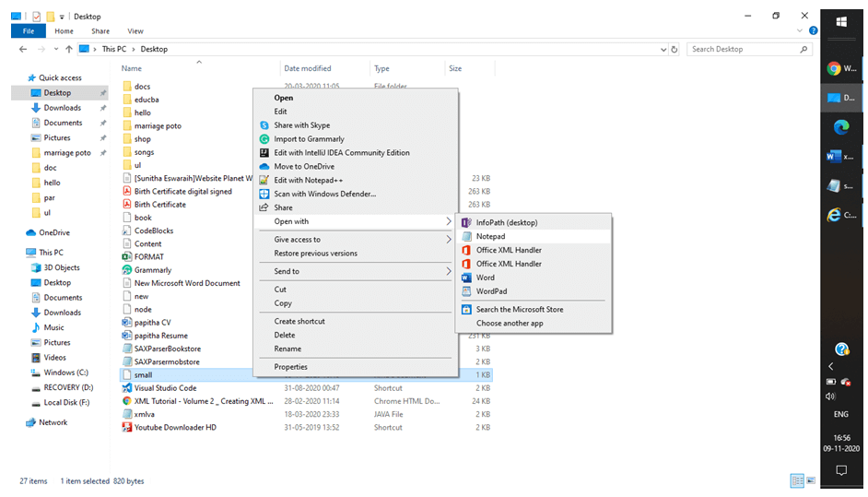Expand the Open with submenu arrow
The height and width of the screenshot is (497, 868).
tap(449, 221)
